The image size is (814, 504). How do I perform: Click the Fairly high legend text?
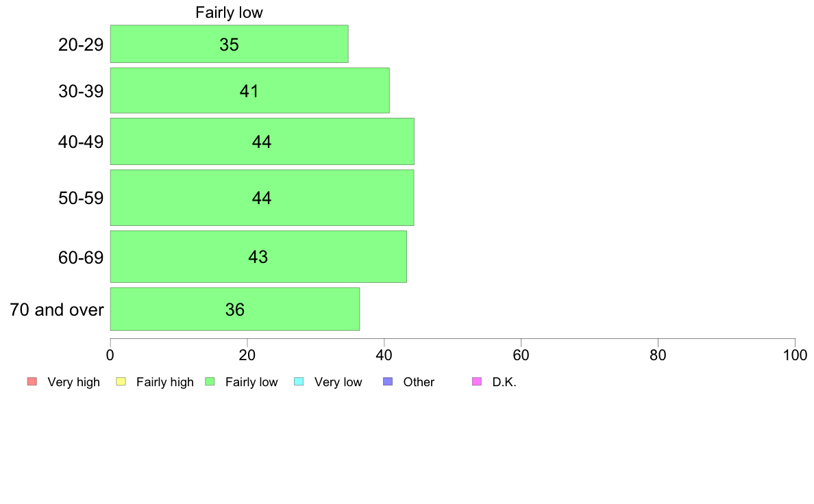pos(165,382)
